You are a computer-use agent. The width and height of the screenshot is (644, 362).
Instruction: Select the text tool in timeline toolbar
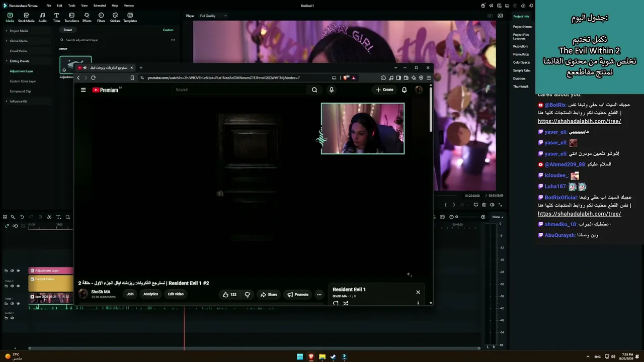point(58,217)
